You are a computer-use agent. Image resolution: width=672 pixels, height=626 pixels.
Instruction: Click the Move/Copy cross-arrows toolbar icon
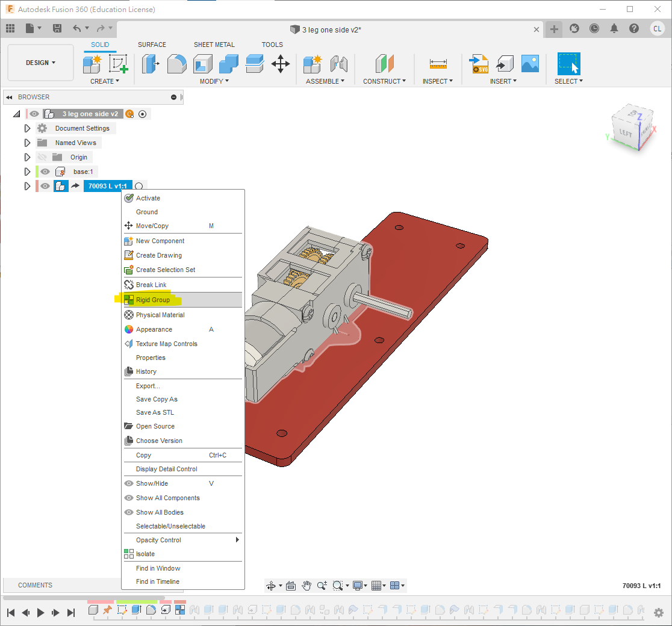281,64
